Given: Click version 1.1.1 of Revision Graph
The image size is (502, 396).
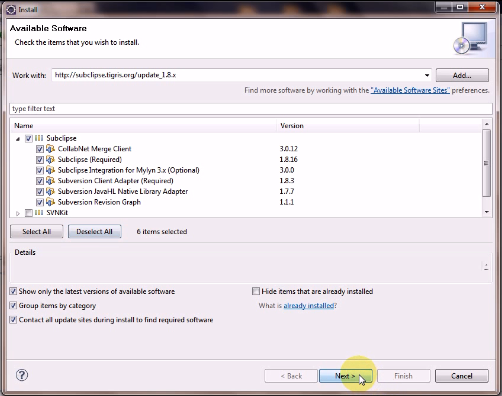Looking at the screenshot, I should 287,202.
